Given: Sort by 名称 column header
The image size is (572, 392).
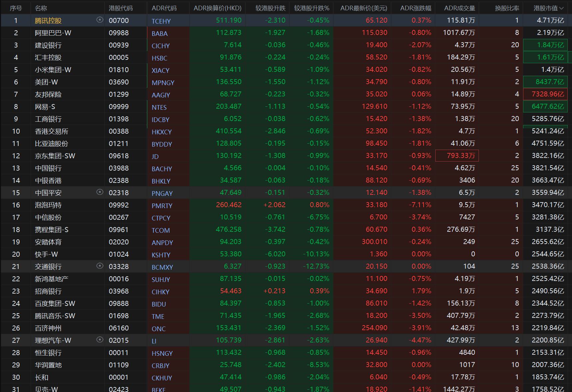Looking at the screenshot, I should coord(41,8).
